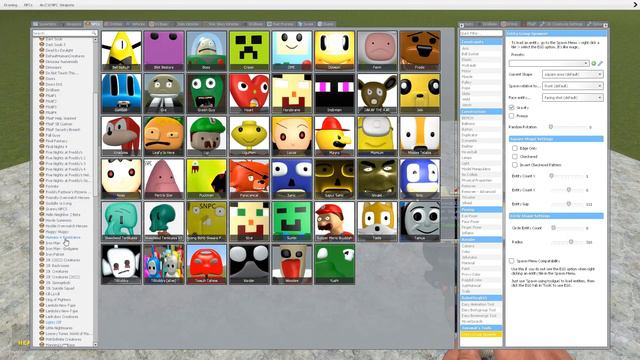Spawn the green Yoshi thumbnail
Image resolution: width=640 pixels, height=360 pixels.
point(334,264)
